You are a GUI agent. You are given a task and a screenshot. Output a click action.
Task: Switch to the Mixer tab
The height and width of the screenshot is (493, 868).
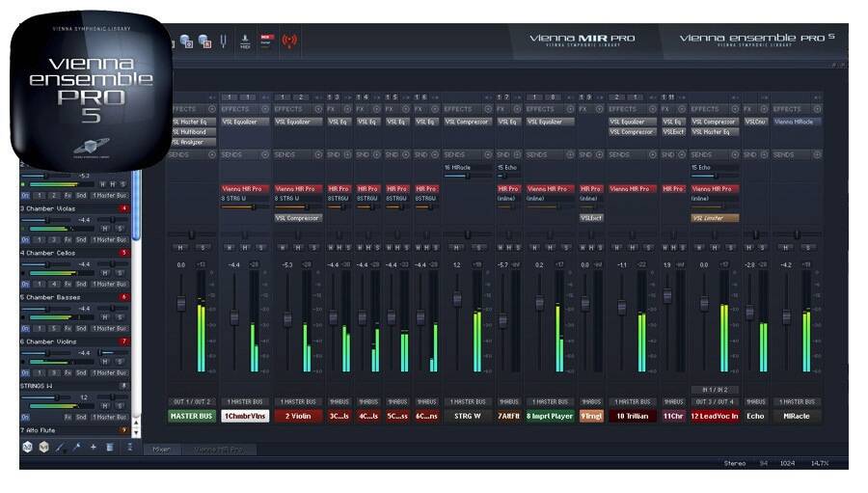162,450
